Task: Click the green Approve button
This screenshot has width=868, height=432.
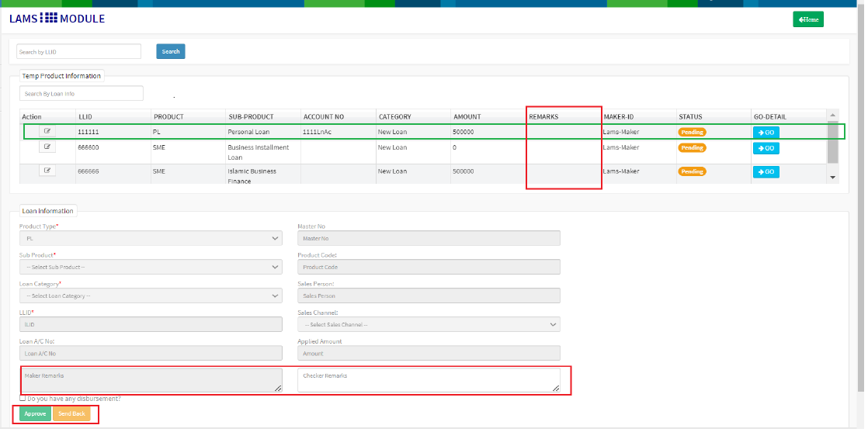Action: (x=35, y=414)
